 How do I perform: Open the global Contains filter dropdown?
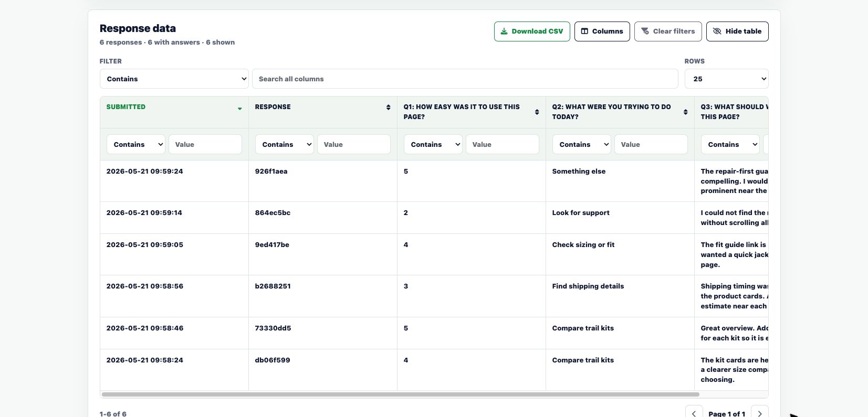click(174, 79)
